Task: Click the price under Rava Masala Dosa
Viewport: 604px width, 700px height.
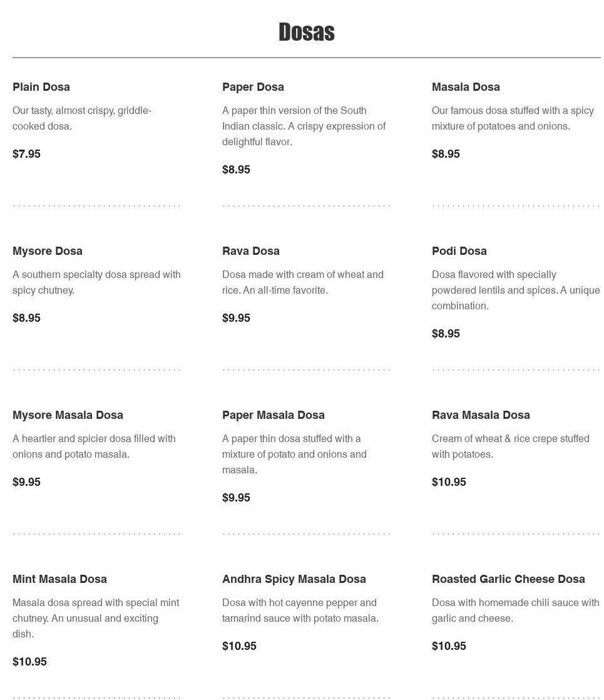Action: point(449,482)
